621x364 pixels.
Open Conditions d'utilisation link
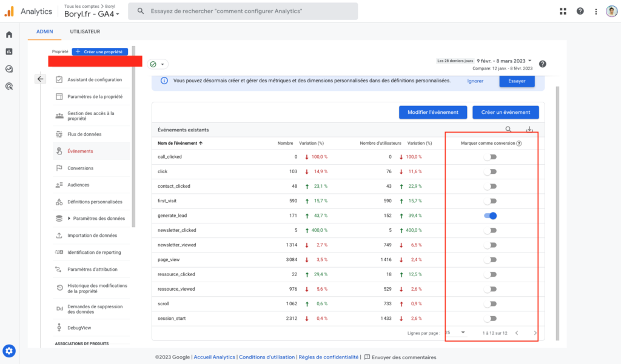[x=267, y=357]
